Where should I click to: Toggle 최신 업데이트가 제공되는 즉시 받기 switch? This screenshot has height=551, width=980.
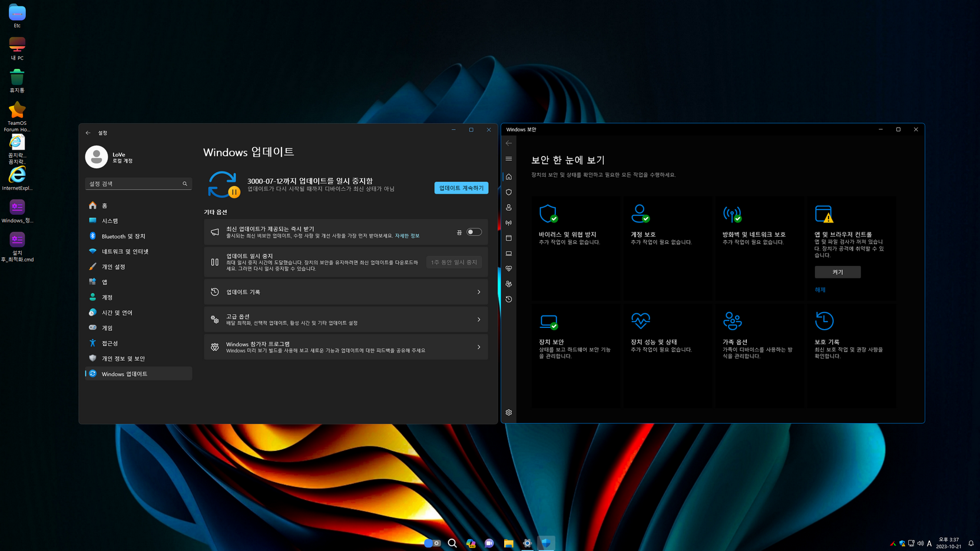point(474,232)
